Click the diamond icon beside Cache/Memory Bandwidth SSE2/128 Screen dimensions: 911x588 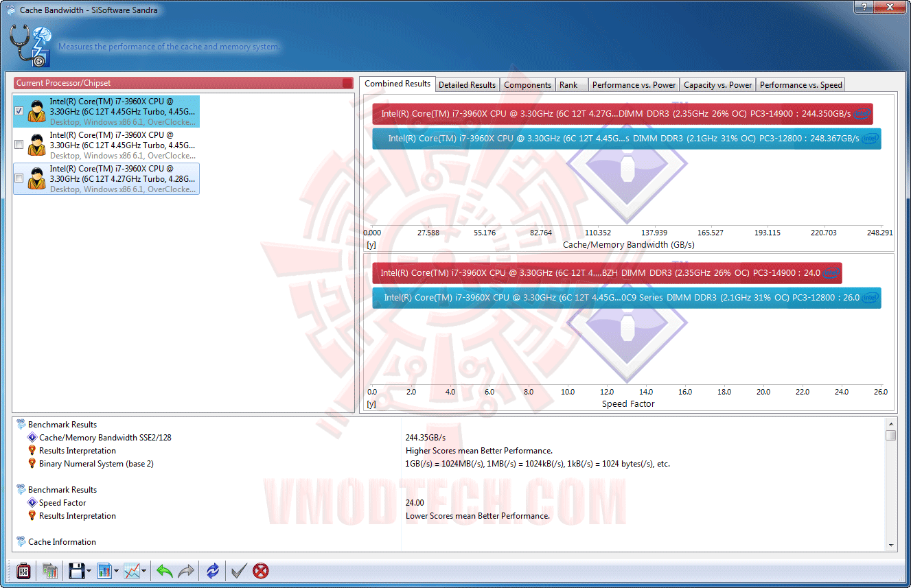coord(32,438)
